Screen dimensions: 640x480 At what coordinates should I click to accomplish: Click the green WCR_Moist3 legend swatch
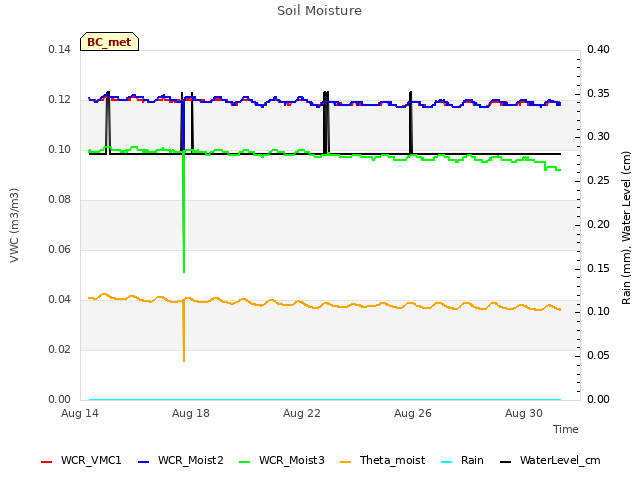pos(244,462)
